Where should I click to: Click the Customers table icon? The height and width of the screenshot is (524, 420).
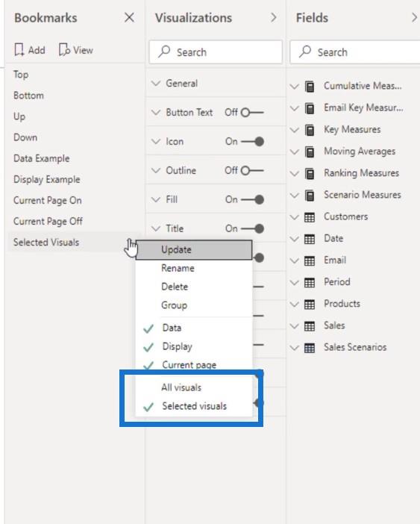[x=310, y=217]
